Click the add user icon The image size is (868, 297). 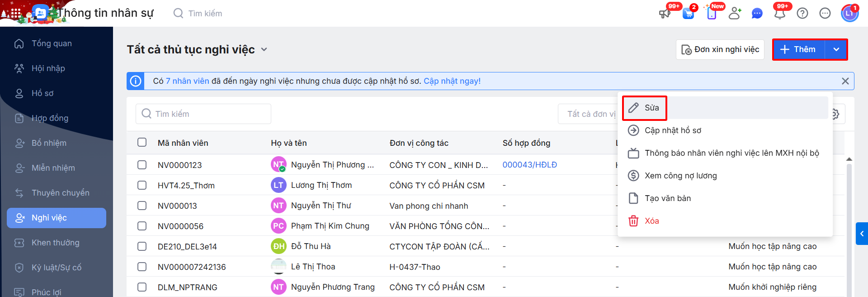click(x=735, y=14)
